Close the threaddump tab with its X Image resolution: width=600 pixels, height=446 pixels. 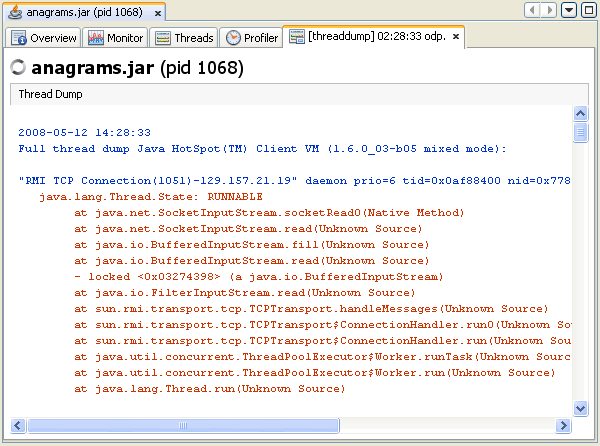(x=456, y=37)
